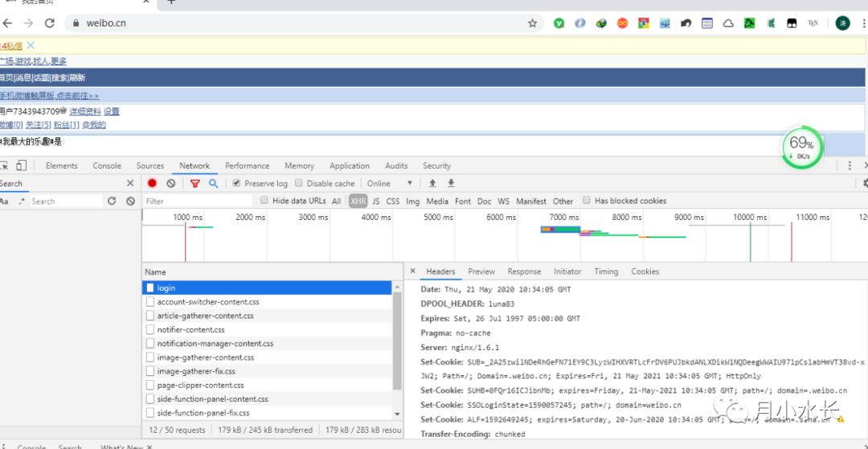Image resolution: width=868 pixels, height=449 pixels.
Task: Click the blue search magnifier icon
Action: coord(213,183)
